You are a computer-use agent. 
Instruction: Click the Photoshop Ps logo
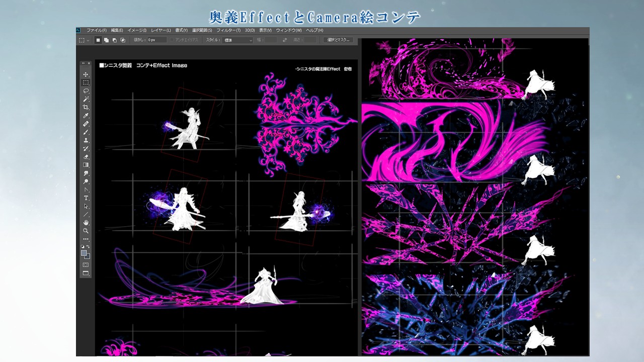pyautogui.click(x=79, y=30)
